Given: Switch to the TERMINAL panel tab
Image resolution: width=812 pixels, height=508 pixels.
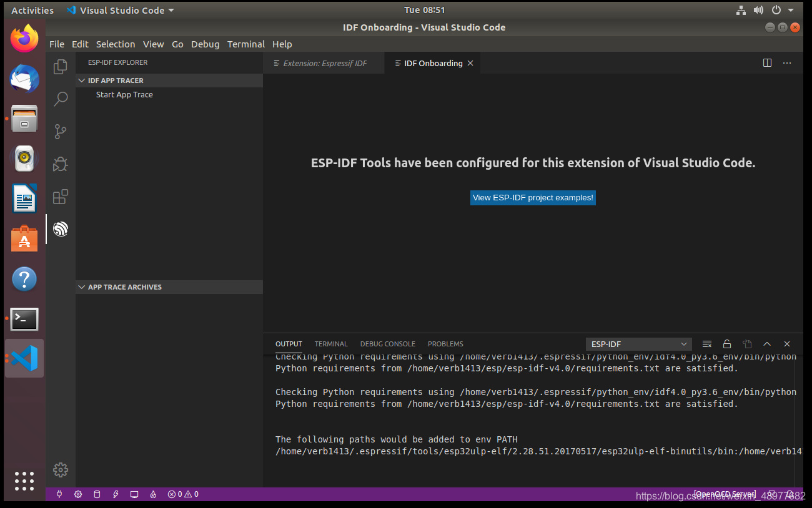Looking at the screenshot, I should point(331,344).
